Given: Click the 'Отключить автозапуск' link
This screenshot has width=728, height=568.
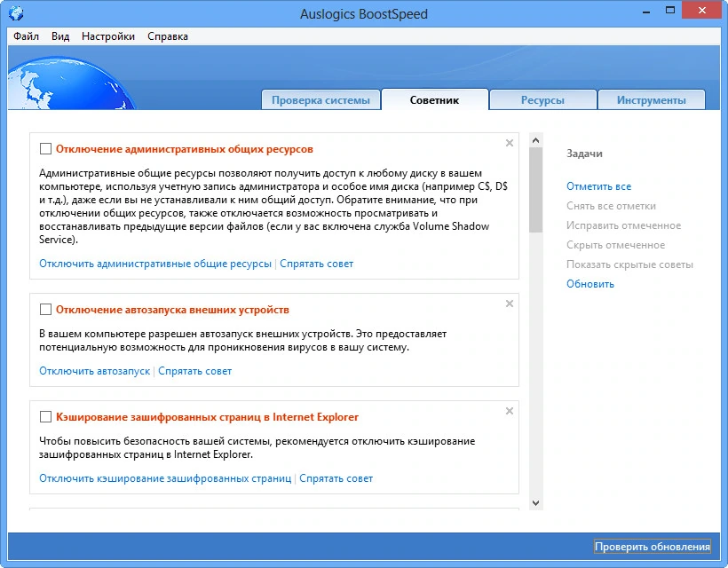Looking at the screenshot, I should pos(95,371).
